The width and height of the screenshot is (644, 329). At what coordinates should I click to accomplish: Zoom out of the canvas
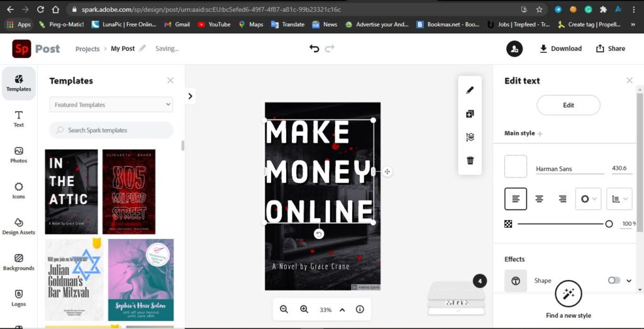click(284, 309)
